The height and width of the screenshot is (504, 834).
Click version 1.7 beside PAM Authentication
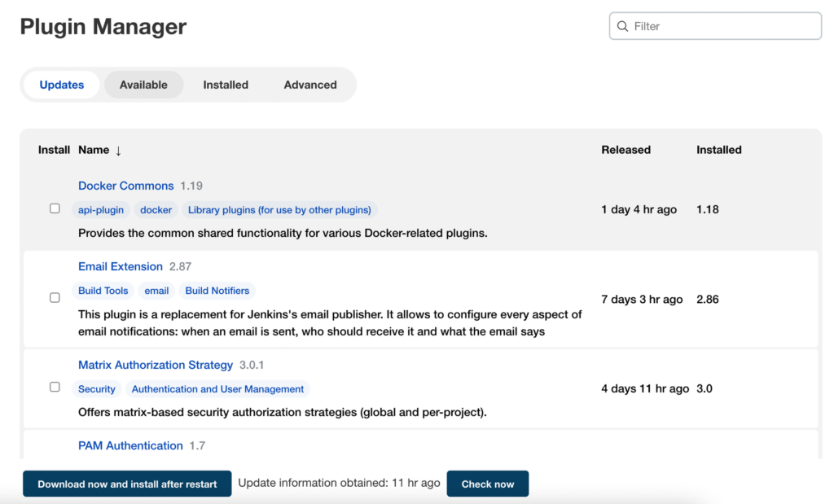tap(197, 445)
